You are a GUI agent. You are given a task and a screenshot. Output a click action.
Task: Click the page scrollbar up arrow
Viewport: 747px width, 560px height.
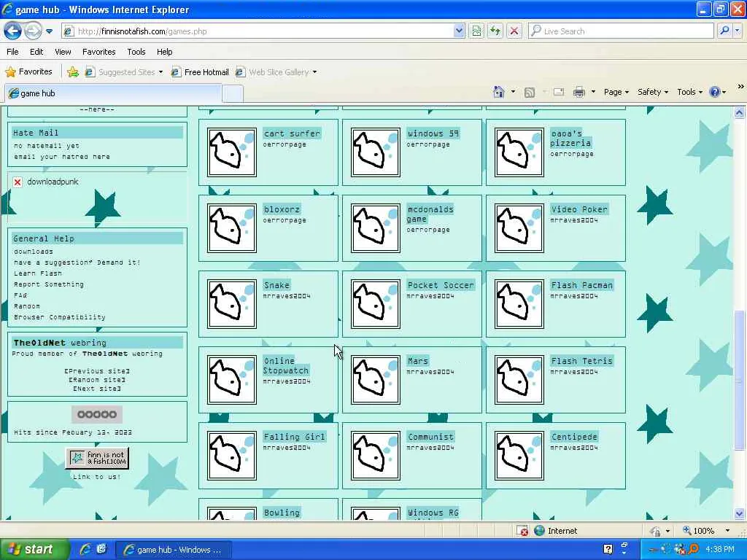tap(740, 113)
